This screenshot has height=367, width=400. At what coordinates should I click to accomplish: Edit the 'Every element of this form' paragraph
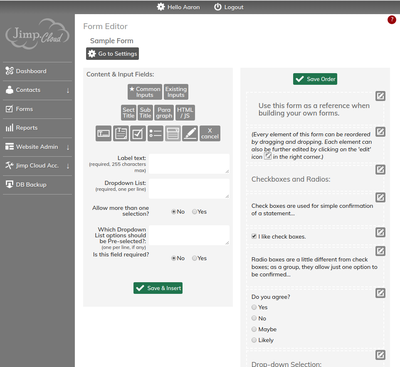[380, 131]
